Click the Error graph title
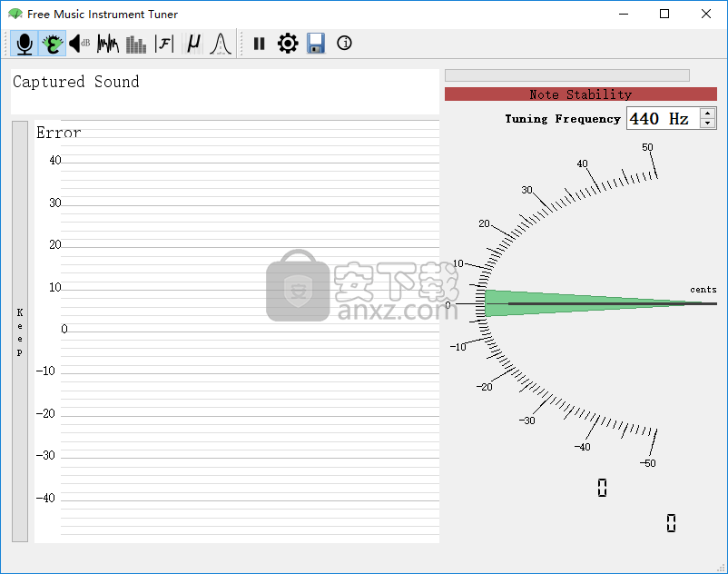The image size is (728, 574). 58,133
